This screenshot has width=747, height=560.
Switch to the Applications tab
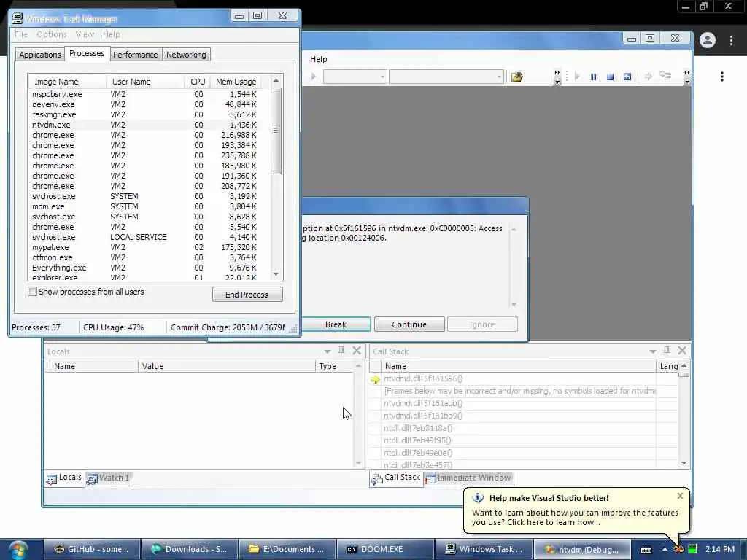40,55
